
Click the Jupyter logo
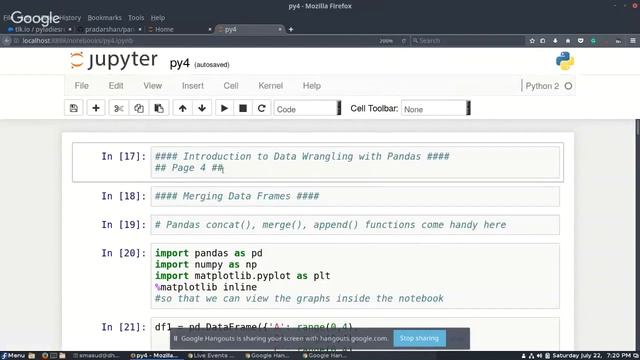click(113, 60)
